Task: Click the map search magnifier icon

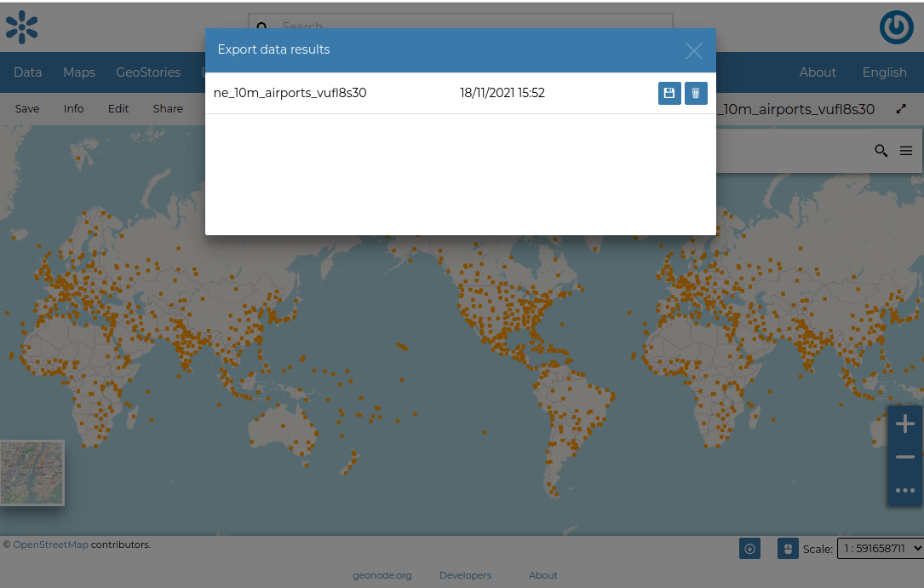Action: click(x=881, y=151)
